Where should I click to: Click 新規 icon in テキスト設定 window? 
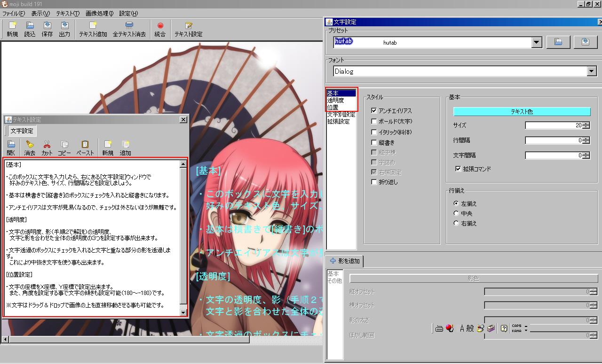(108, 145)
